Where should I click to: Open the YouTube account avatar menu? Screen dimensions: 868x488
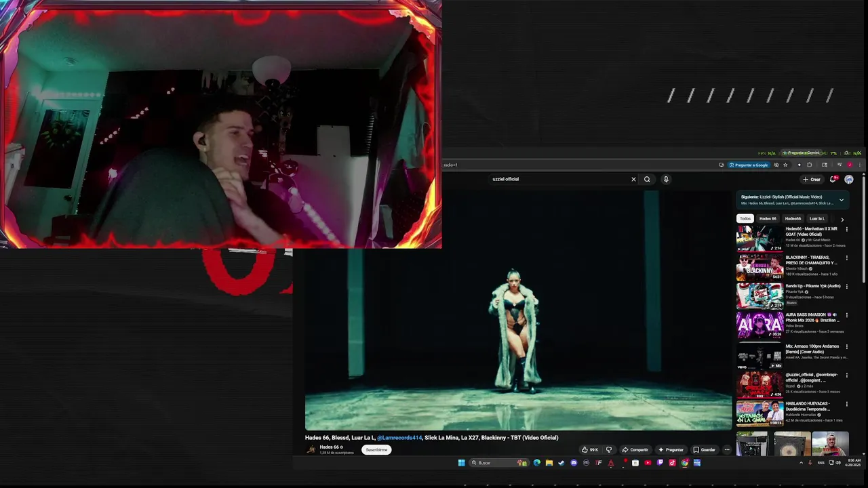click(849, 179)
